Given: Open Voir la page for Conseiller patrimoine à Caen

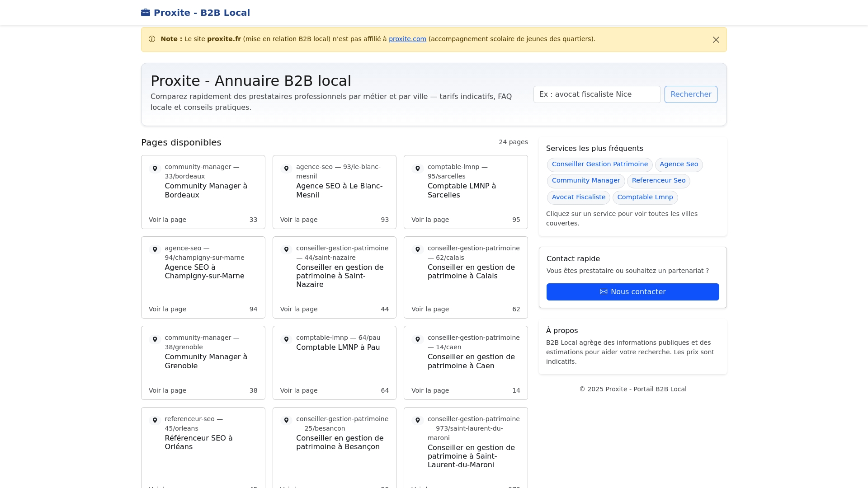Looking at the screenshot, I should pos(430,390).
